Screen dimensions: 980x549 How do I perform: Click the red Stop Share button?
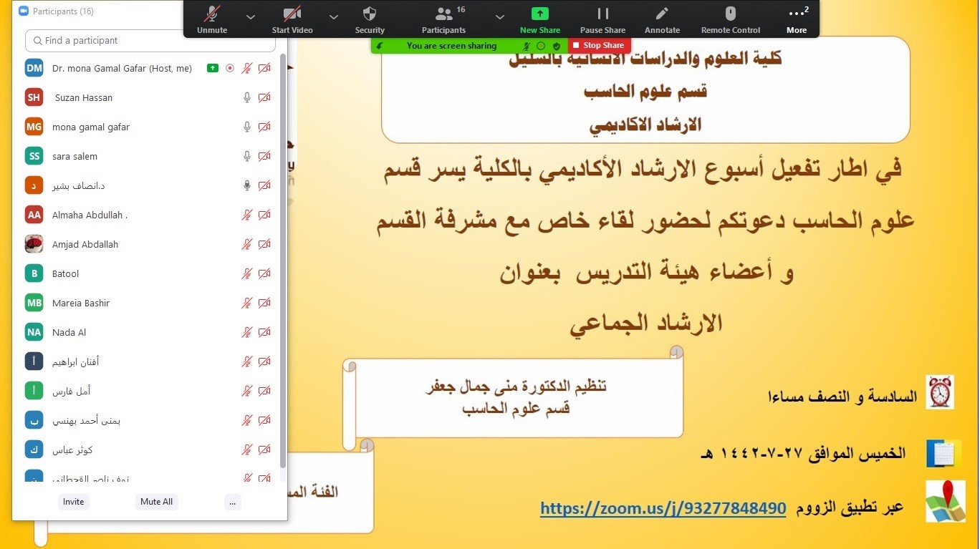(x=599, y=46)
